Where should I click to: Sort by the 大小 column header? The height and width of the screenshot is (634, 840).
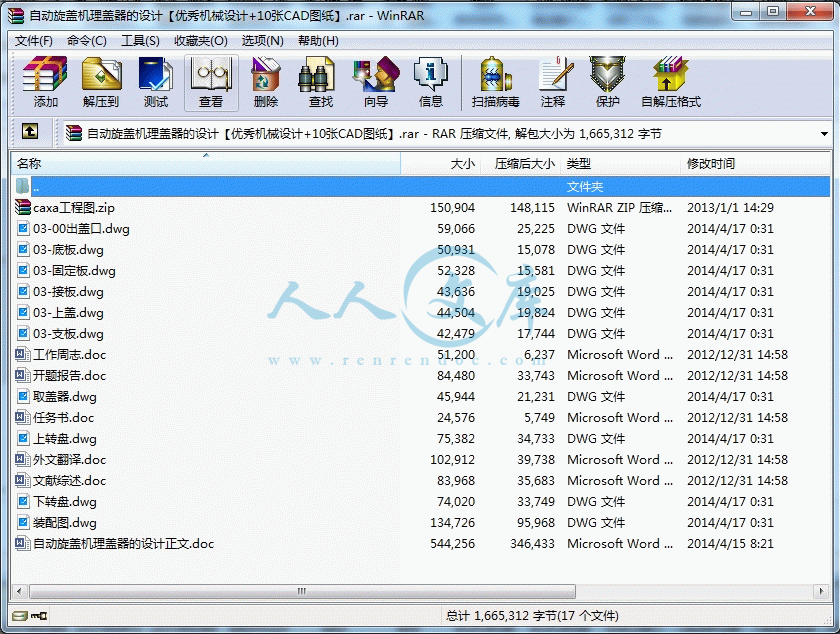click(440, 163)
